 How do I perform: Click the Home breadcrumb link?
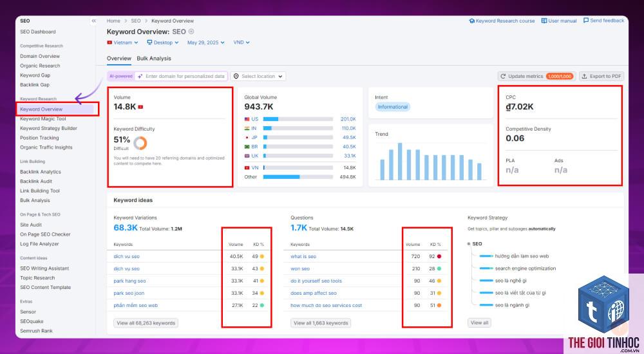[113, 21]
